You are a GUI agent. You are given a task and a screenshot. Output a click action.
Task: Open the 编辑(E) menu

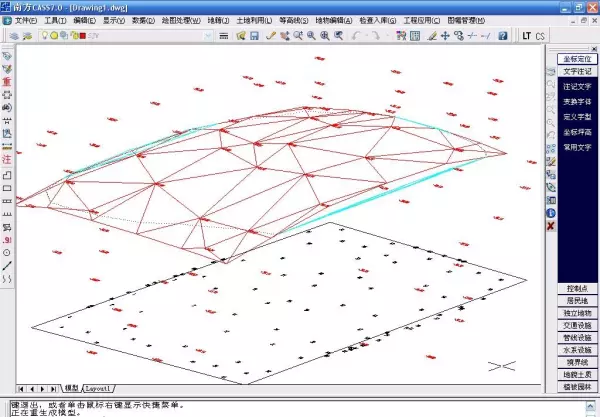coord(85,20)
